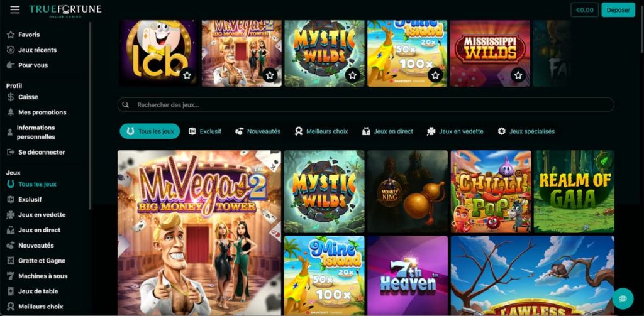Click the Mes promotions bell icon
The height and width of the screenshot is (316, 644).
coord(11,112)
